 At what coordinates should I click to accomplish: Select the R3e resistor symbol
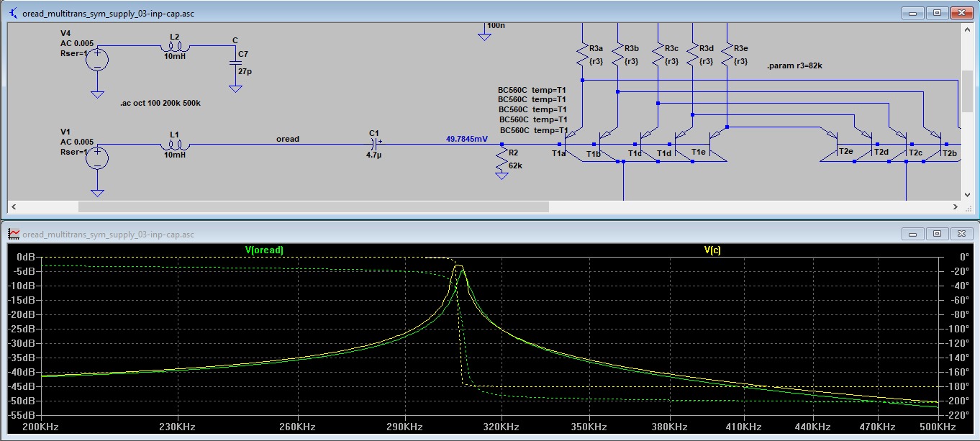(x=727, y=55)
